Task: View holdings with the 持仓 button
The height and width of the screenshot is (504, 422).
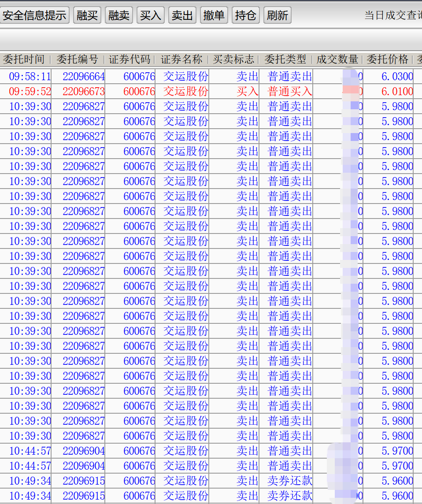Action: click(x=245, y=15)
